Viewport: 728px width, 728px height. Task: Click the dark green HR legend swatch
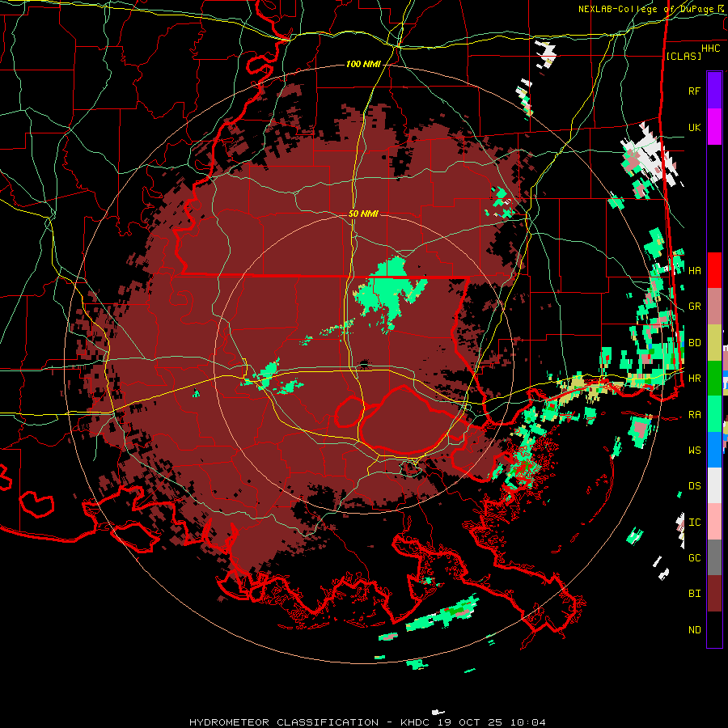714,379
